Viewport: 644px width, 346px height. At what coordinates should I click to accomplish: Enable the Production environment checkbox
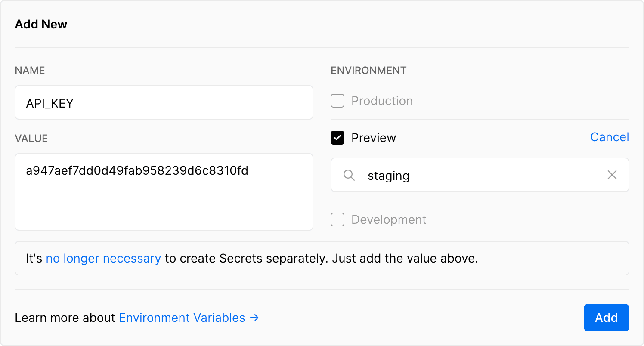pyautogui.click(x=337, y=101)
